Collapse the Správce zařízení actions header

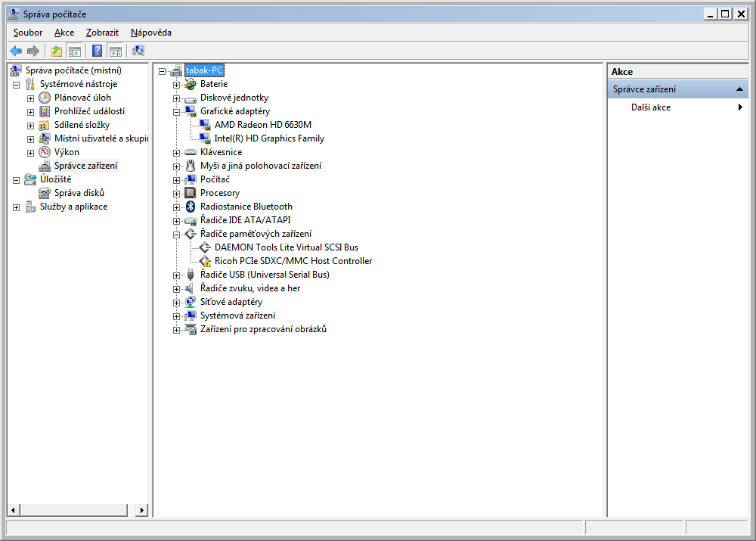[x=741, y=89]
